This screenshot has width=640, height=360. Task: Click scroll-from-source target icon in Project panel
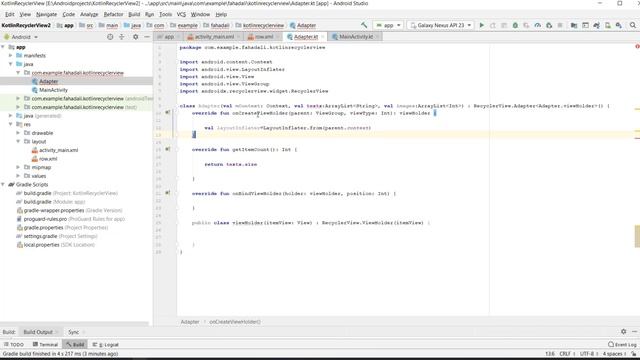(x=110, y=37)
